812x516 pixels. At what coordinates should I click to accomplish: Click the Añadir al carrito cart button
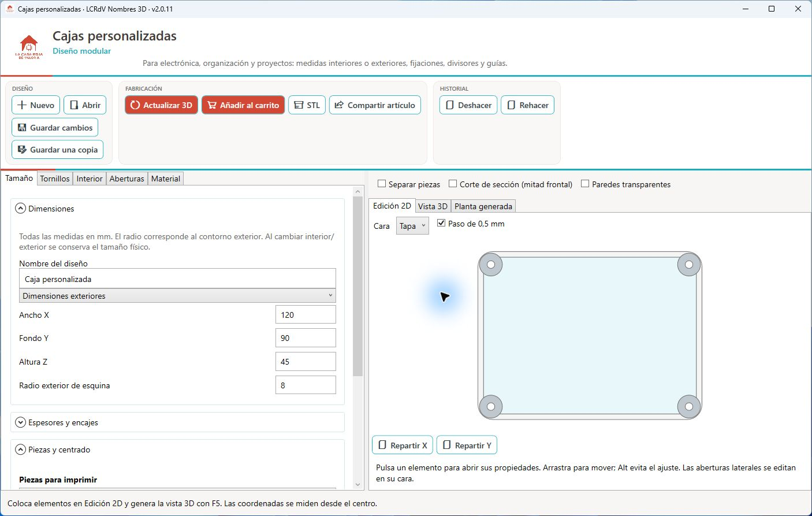[x=243, y=105]
